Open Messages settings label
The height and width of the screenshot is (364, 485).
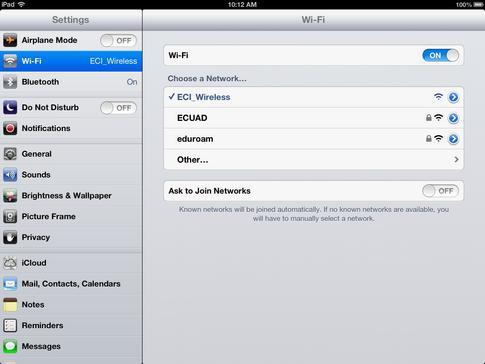coord(41,346)
